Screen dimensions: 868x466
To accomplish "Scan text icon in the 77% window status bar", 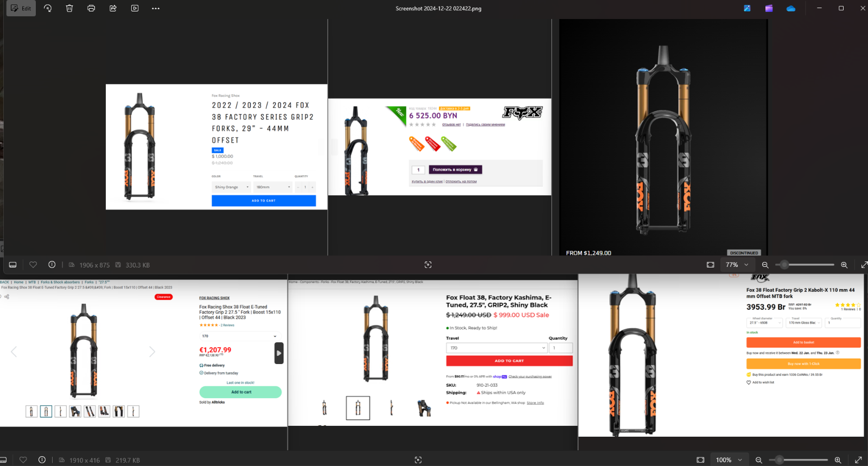I will click(428, 265).
